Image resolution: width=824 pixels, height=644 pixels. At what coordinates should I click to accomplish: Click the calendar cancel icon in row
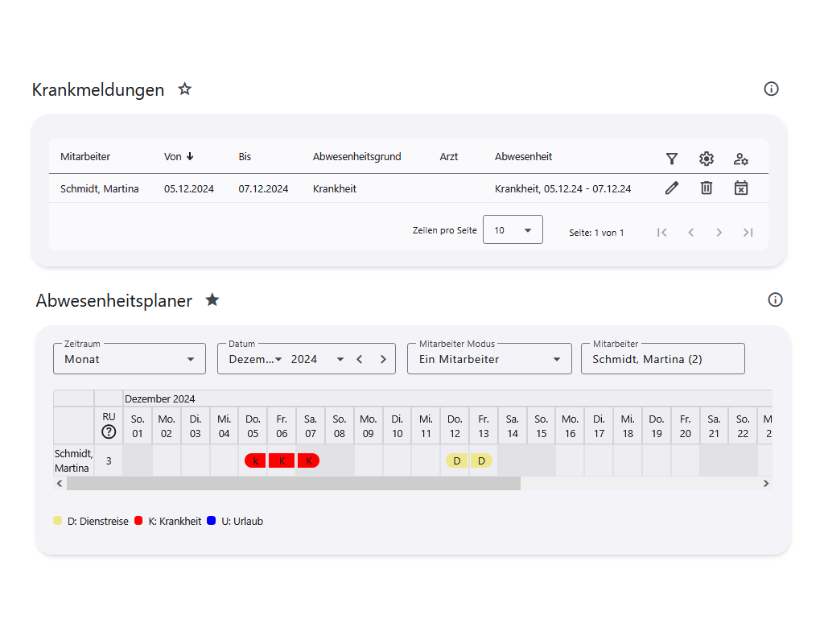(741, 188)
